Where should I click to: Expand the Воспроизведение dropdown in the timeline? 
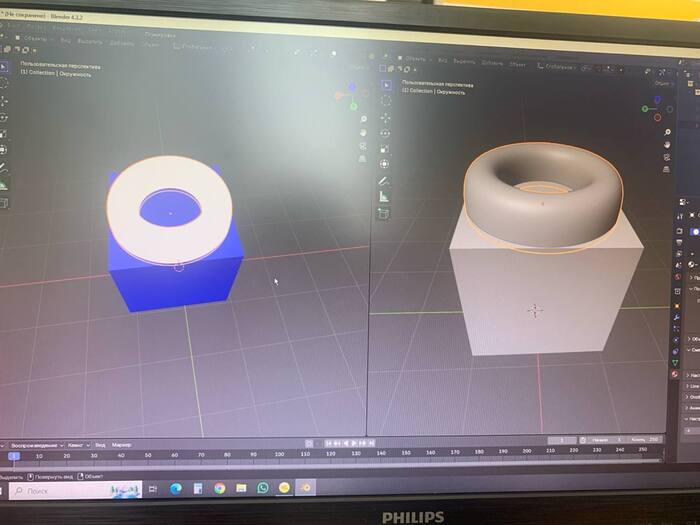tap(35, 443)
